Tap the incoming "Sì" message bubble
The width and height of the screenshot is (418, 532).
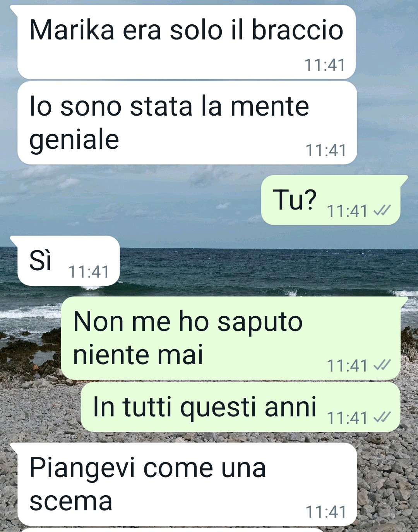point(69,261)
